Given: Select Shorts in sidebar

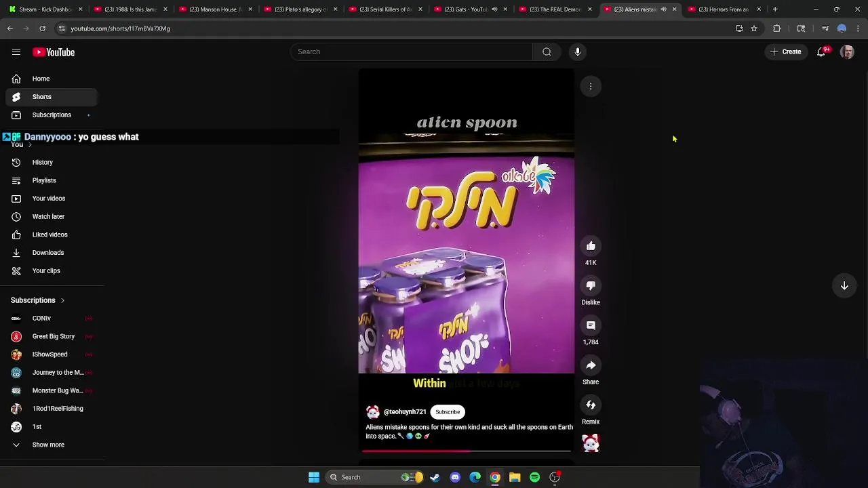Looking at the screenshot, I should (52, 97).
